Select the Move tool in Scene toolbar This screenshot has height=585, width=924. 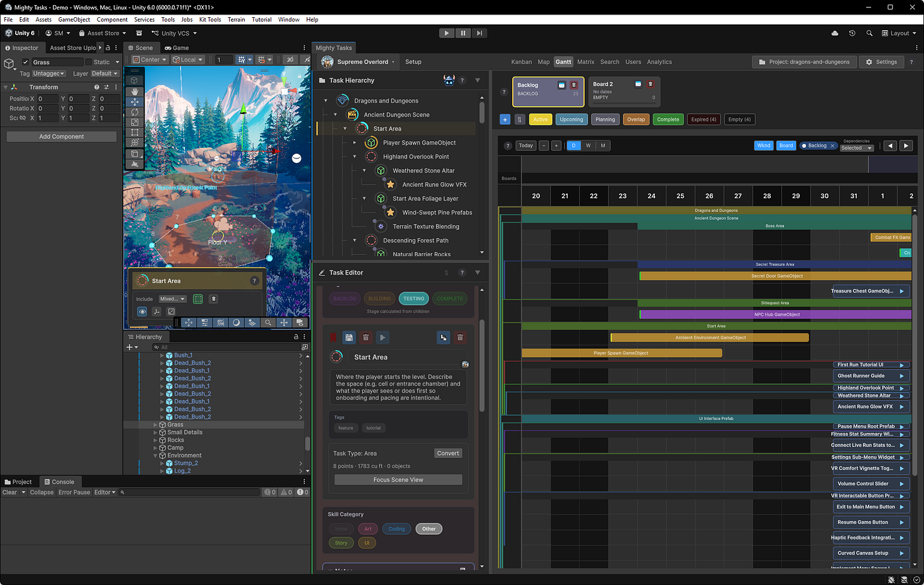tap(135, 102)
